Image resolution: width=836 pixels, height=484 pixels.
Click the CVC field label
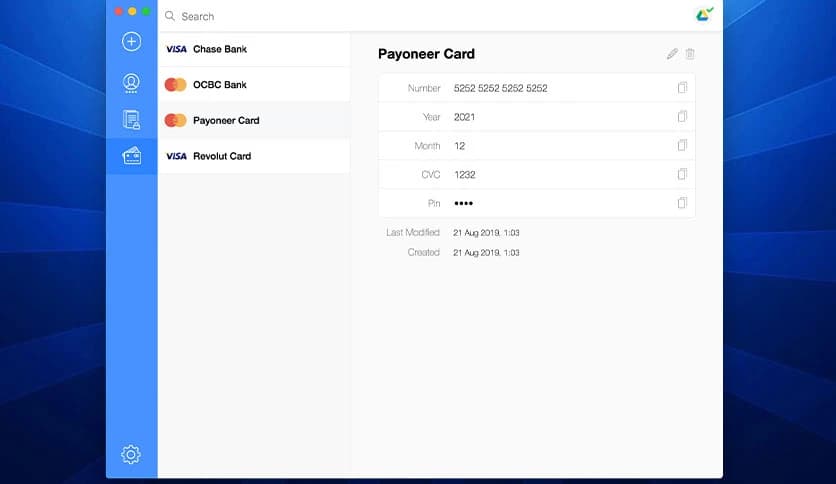click(431, 175)
